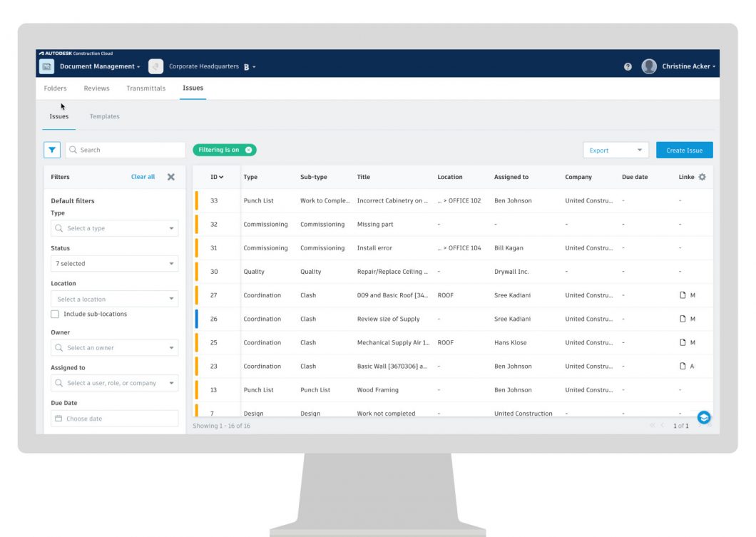The width and height of the screenshot is (756, 537).
Task: Click OFFICE 102 location cell
Action: pyautogui.click(x=459, y=200)
